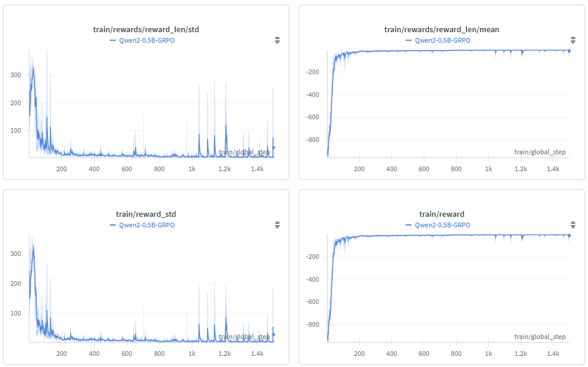Click the 1k x-axis tick in reward_len/std chart
Image resolution: width=588 pixels, height=367 pixels.
(192, 169)
